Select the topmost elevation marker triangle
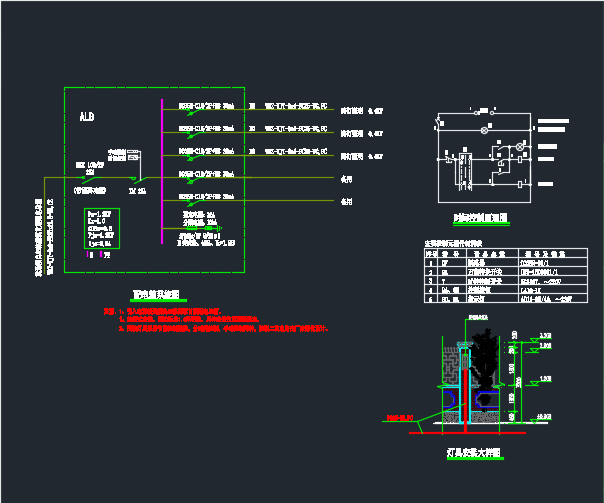The width and height of the screenshot is (604, 503). pyautogui.click(x=535, y=340)
